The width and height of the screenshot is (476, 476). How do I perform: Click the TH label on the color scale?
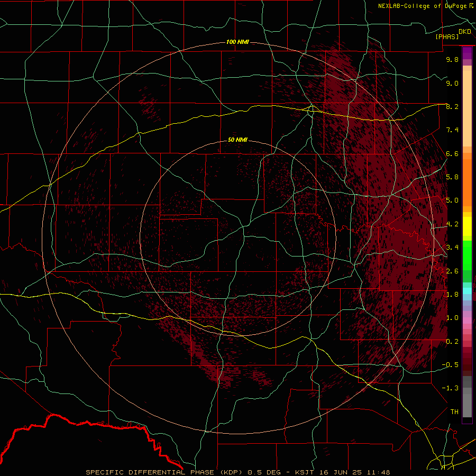pos(454,411)
